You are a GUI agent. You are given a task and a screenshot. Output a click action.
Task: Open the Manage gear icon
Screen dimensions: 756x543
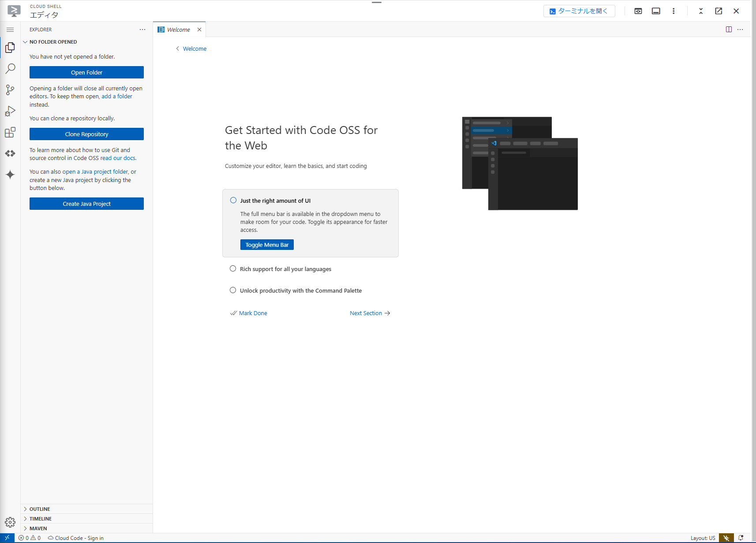(x=10, y=523)
